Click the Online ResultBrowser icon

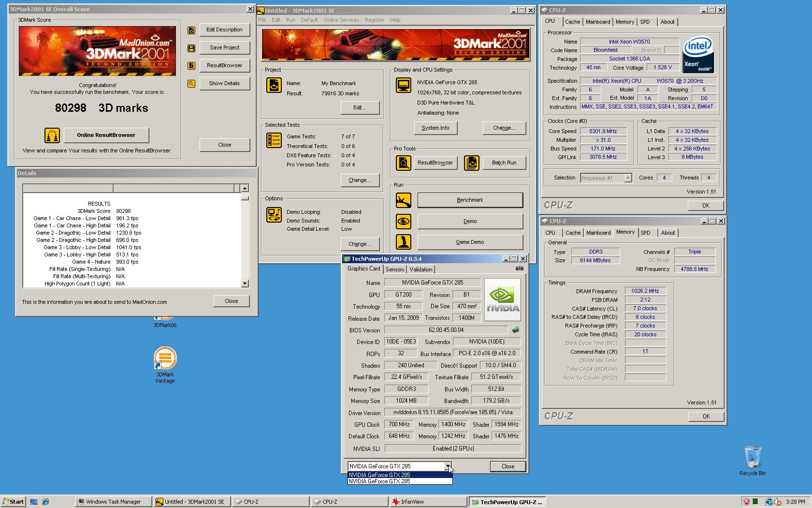[x=52, y=135]
